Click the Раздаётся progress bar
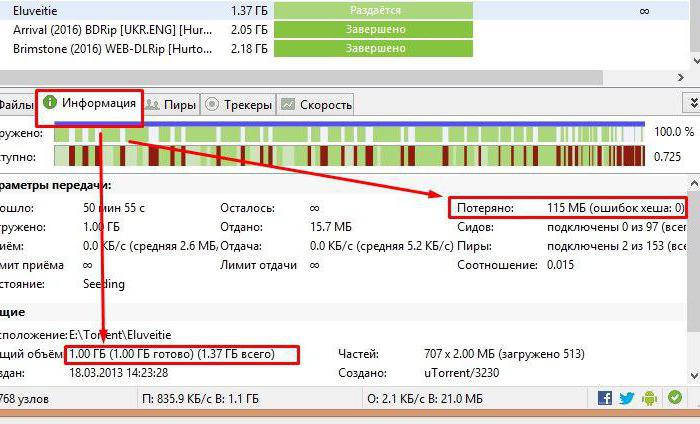700x424 pixels. [x=373, y=10]
